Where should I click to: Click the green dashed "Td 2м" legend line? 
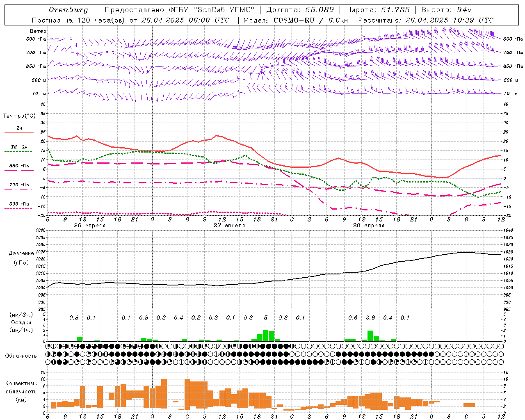18,151
